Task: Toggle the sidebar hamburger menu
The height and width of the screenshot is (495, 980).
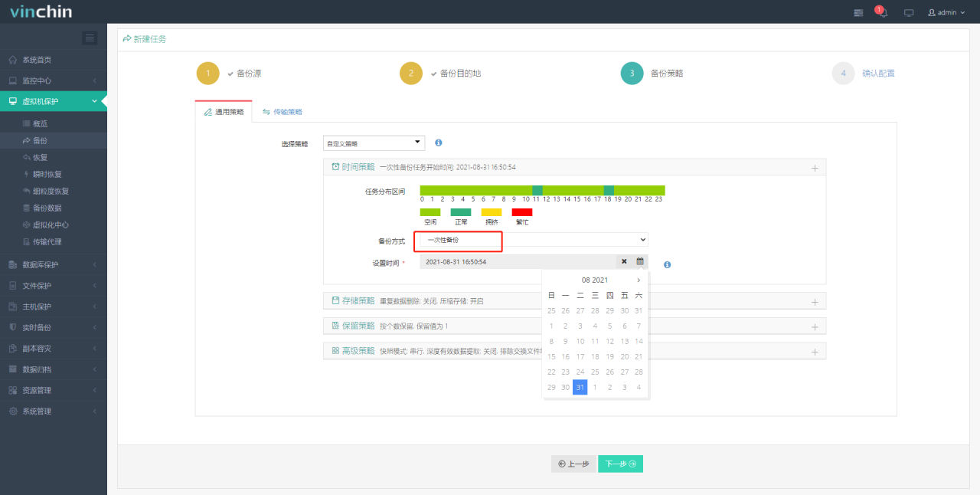Action: pyautogui.click(x=90, y=38)
